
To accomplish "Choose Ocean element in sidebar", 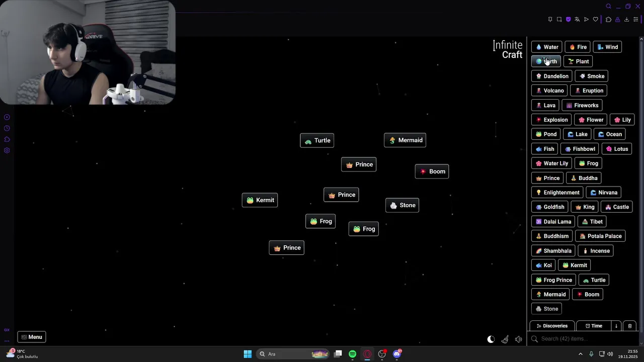I will [610, 134].
